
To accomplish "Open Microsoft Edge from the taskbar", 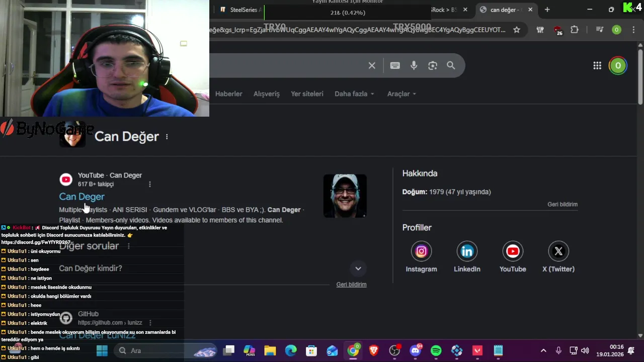I will coord(291,350).
